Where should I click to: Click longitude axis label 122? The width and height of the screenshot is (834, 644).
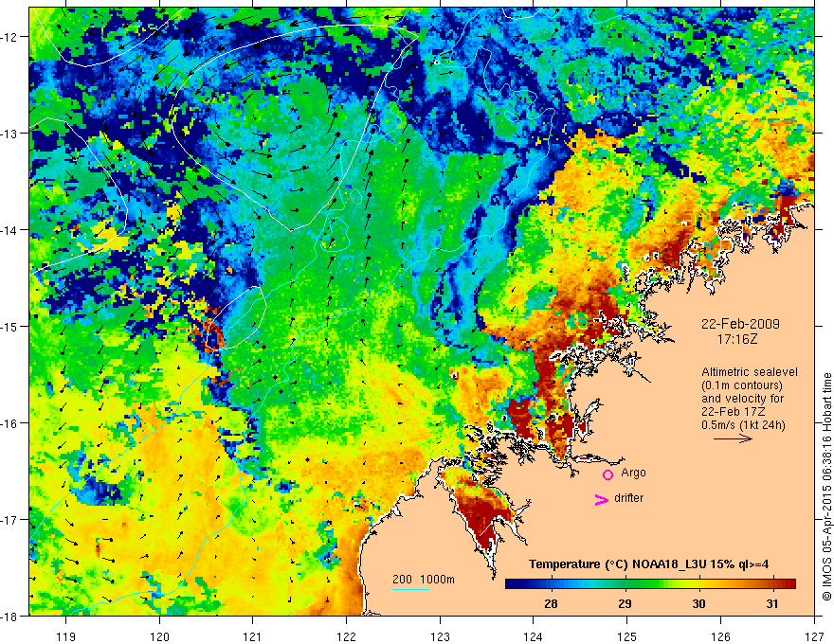click(346, 636)
